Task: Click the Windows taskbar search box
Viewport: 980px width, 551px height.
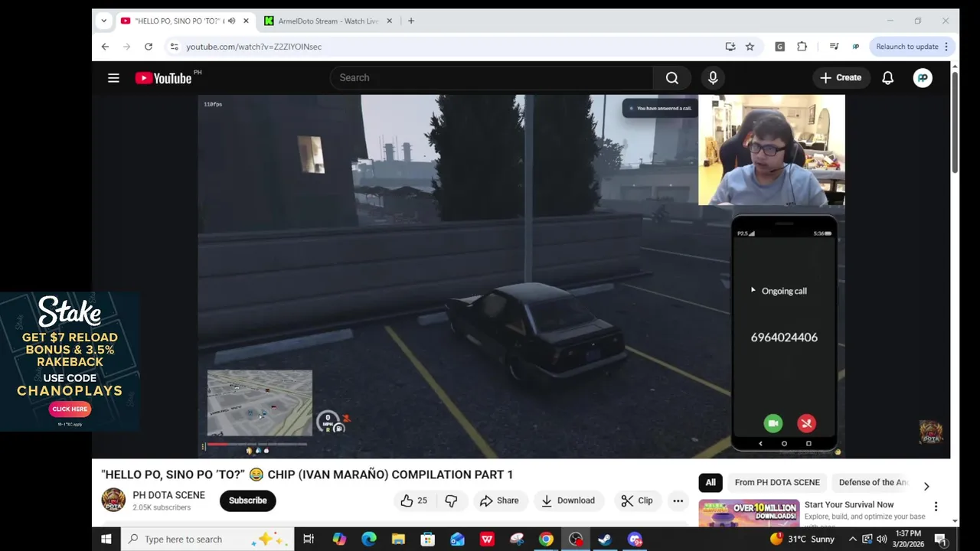Action: (x=207, y=540)
